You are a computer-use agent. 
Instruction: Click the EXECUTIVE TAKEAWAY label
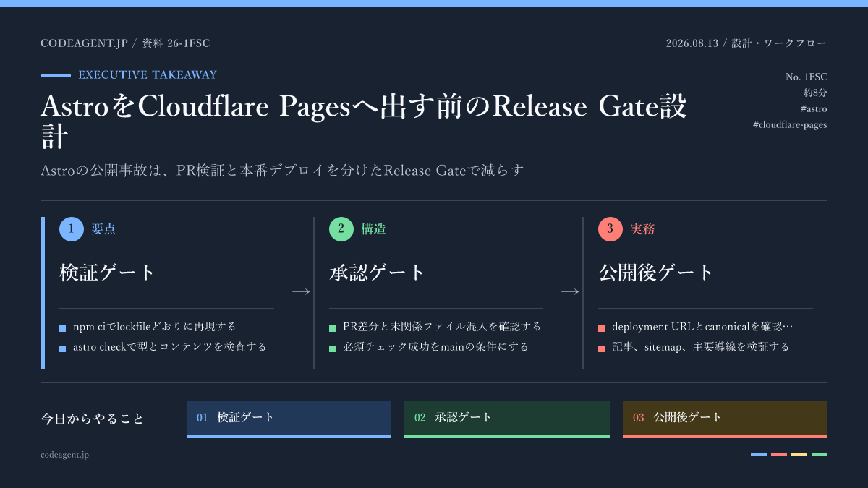(x=148, y=74)
